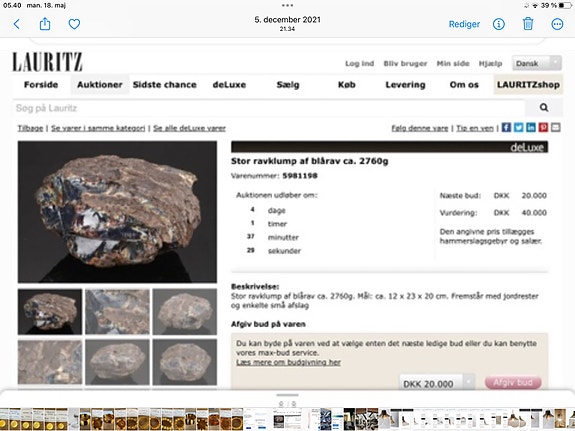
Task: Select the third thumbnail in first row
Action: coord(185,311)
